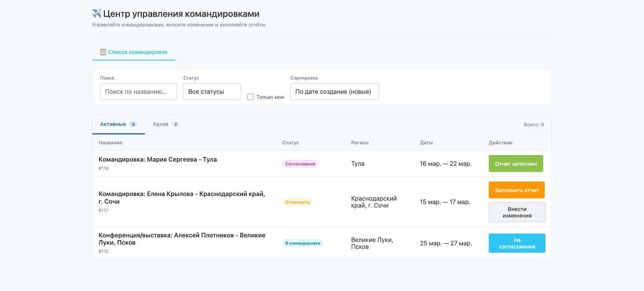Open the Список командировок tab

[137, 52]
